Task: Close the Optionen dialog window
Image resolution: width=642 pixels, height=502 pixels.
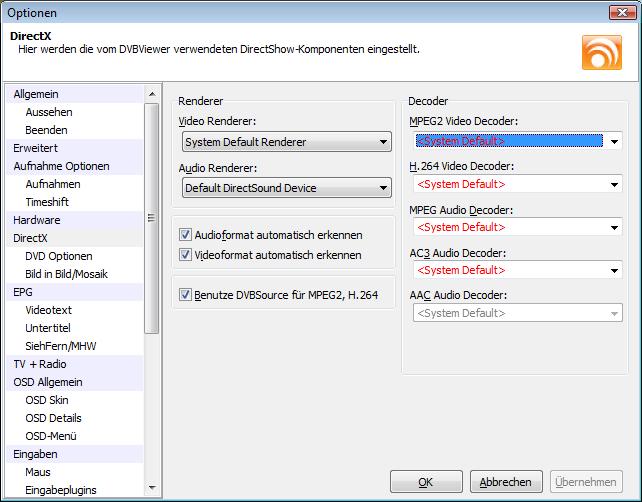Action: pos(622,13)
